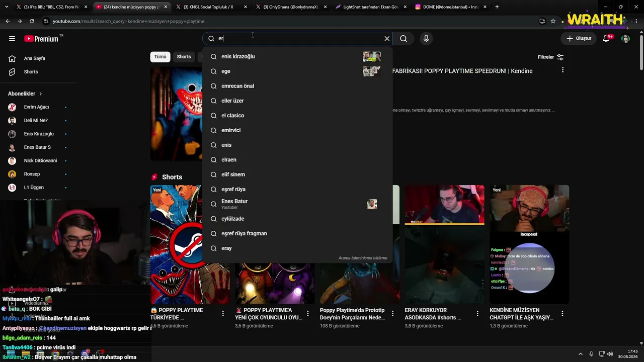Switch to the DOME Instagram tab
The image size is (644, 362).
[450, 7]
